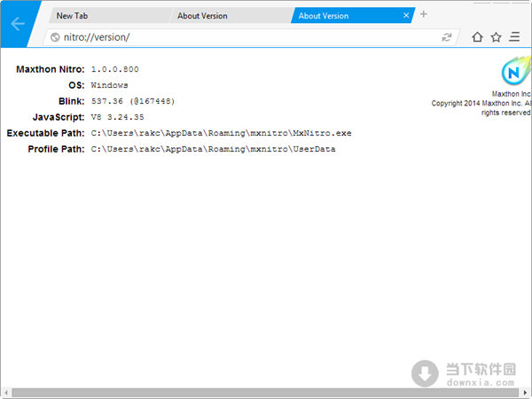Click the globe icon in address bar

click(x=55, y=37)
